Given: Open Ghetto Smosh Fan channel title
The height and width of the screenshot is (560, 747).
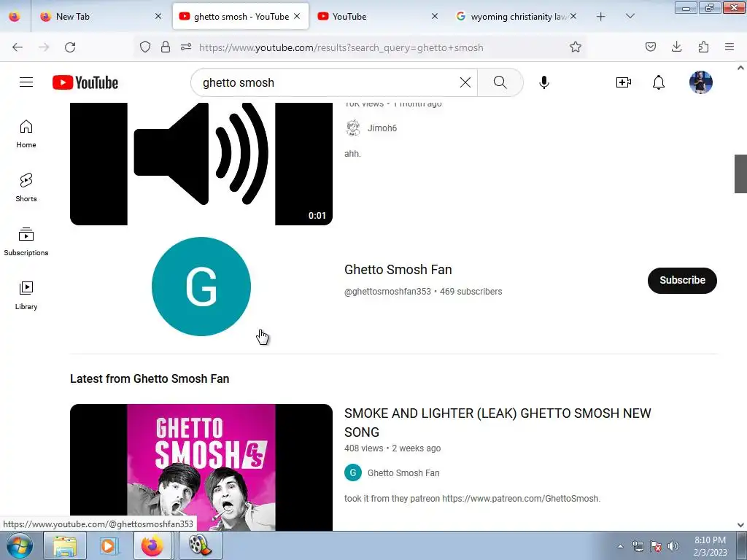Looking at the screenshot, I should (398, 270).
